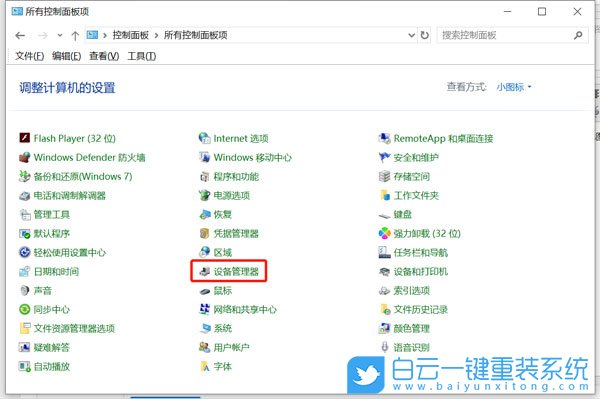Image resolution: width=600 pixels, height=399 pixels.
Task: Open Flash Player (32 位) icon
Action: tap(24, 138)
